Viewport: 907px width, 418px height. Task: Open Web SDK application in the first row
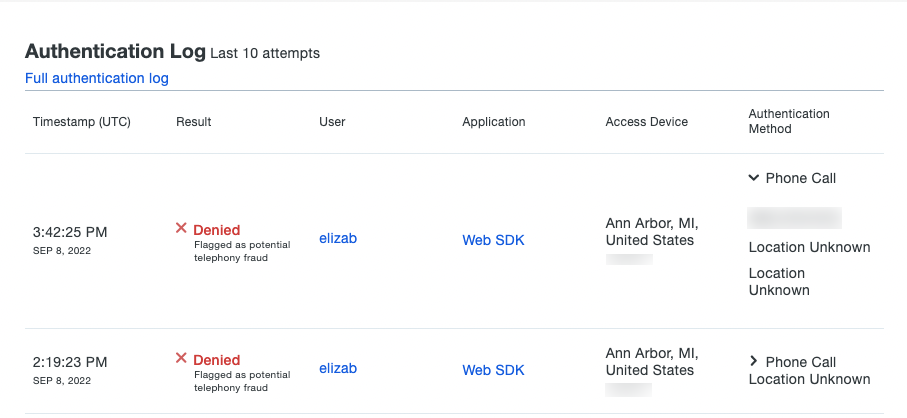coord(493,240)
